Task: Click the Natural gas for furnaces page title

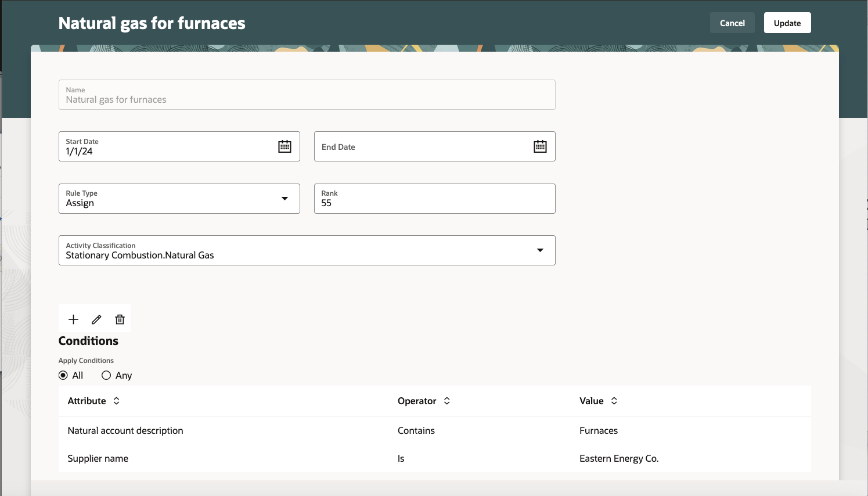Action: pos(152,23)
